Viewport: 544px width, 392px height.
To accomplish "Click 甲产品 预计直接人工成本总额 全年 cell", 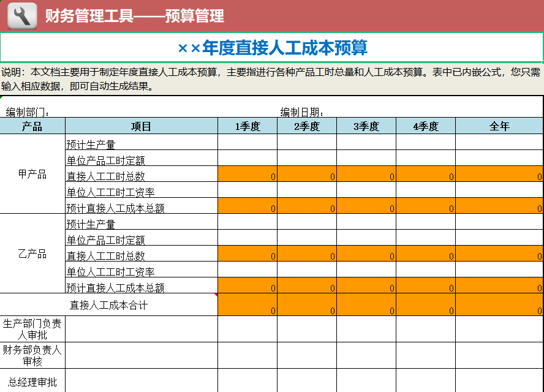I will (x=499, y=206).
